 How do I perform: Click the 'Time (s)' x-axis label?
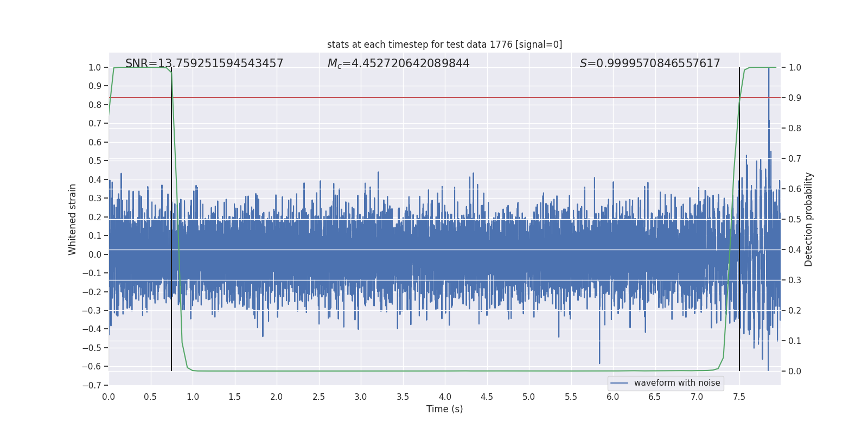tap(445, 409)
